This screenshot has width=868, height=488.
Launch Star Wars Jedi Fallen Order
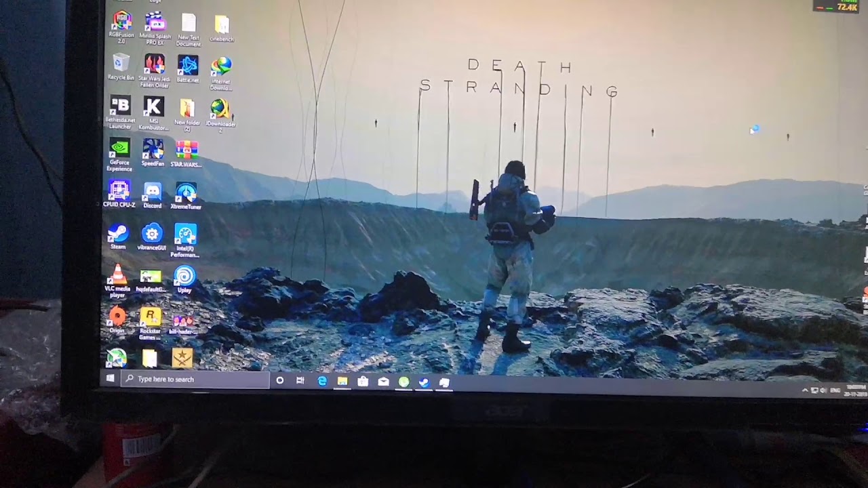(x=154, y=70)
